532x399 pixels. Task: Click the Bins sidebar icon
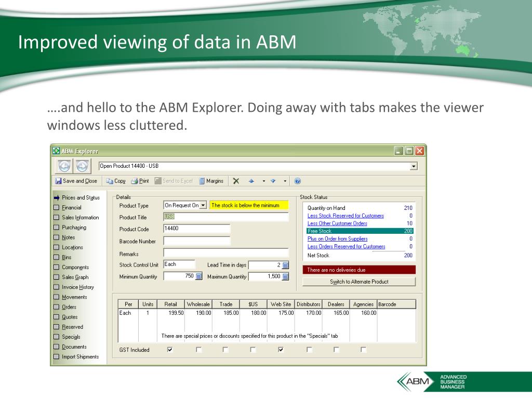(56, 257)
